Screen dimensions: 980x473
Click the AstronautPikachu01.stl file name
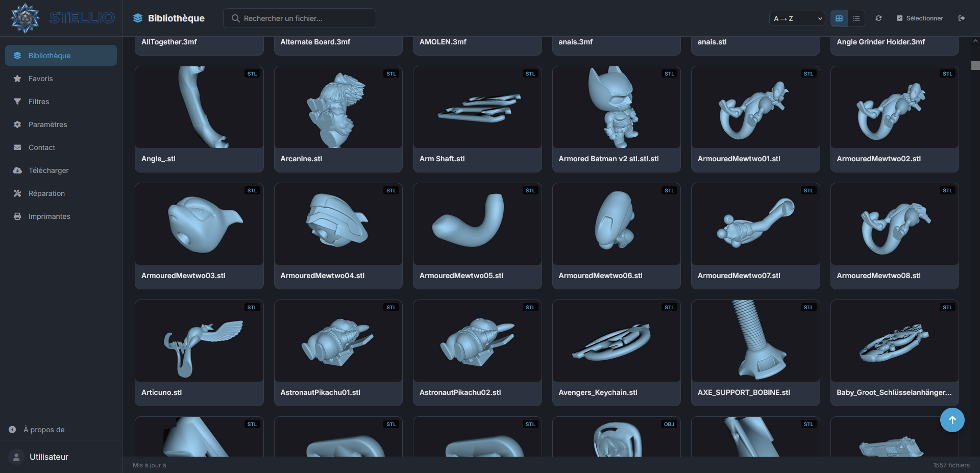(321, 392)
